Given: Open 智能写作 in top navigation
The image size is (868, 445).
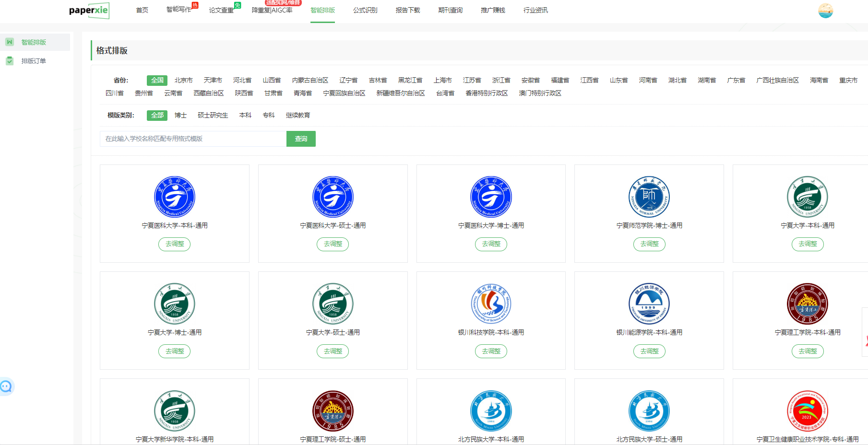Looking at the screenshot, I should (x=178, y=10).
